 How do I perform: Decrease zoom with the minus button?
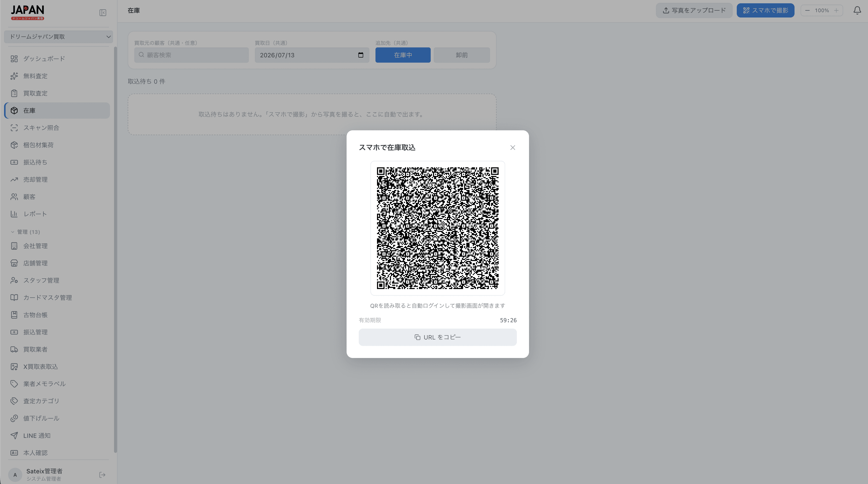(807, 10)
